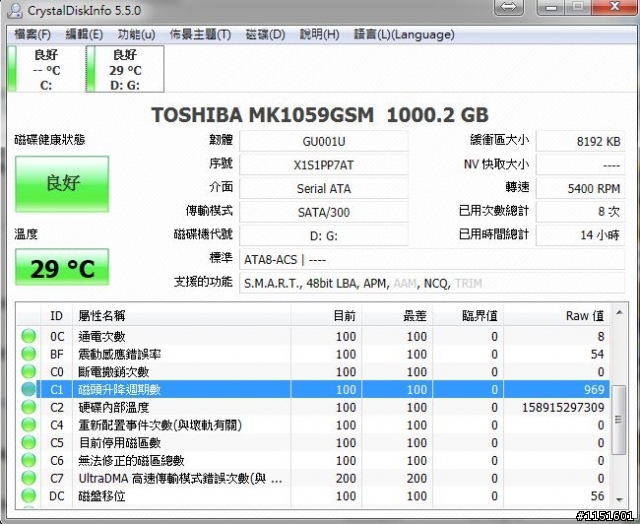Click the 屬性名稱 column header

182,315
